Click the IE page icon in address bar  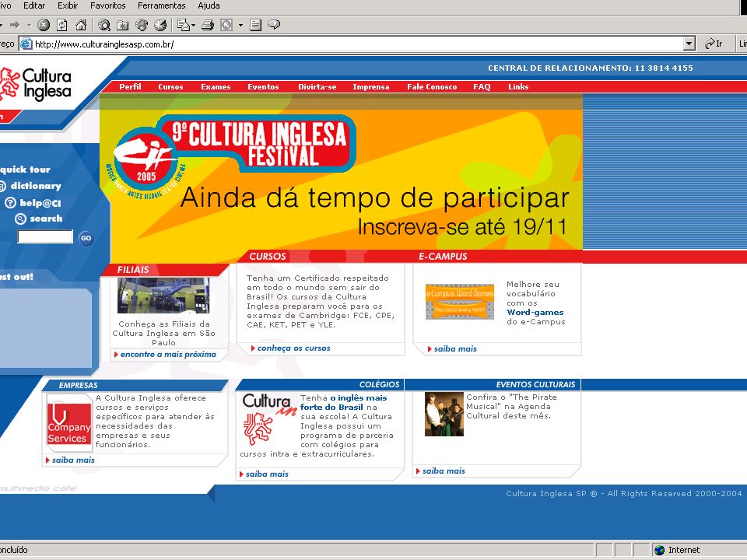[26, 44]
